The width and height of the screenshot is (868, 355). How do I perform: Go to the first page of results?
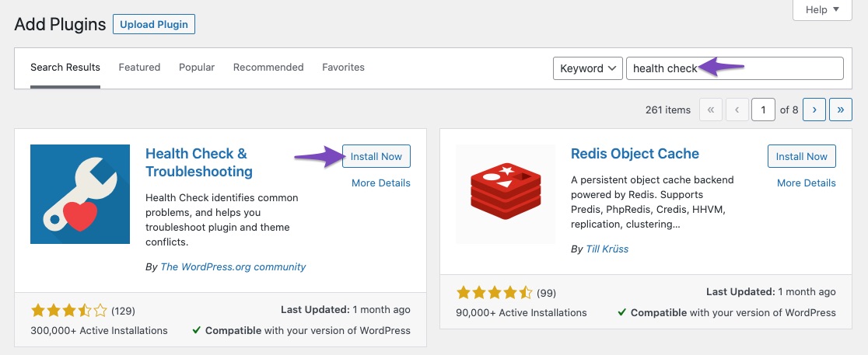point(711,110)
